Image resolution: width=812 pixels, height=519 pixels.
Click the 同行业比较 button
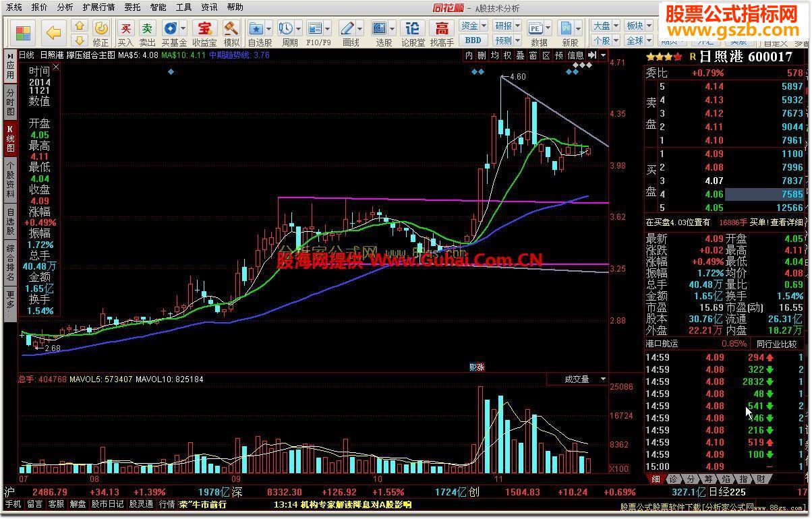pos(776,343)
